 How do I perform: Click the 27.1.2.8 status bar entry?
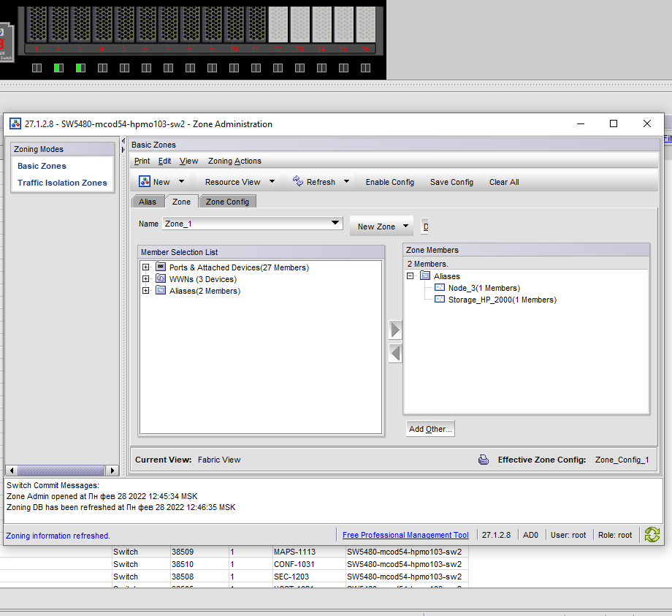click(496, 535)
